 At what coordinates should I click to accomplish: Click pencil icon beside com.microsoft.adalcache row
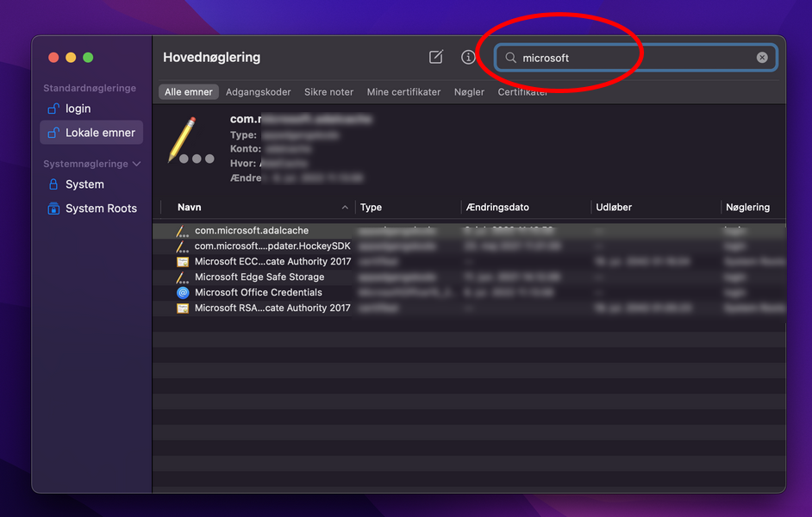click(x=182, y=231)
